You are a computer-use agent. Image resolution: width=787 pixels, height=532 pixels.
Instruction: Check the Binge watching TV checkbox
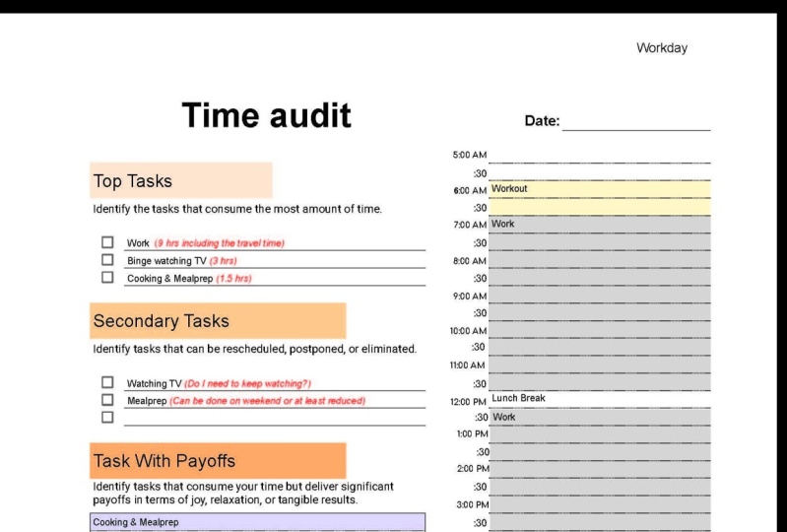(x=107, y=260)
